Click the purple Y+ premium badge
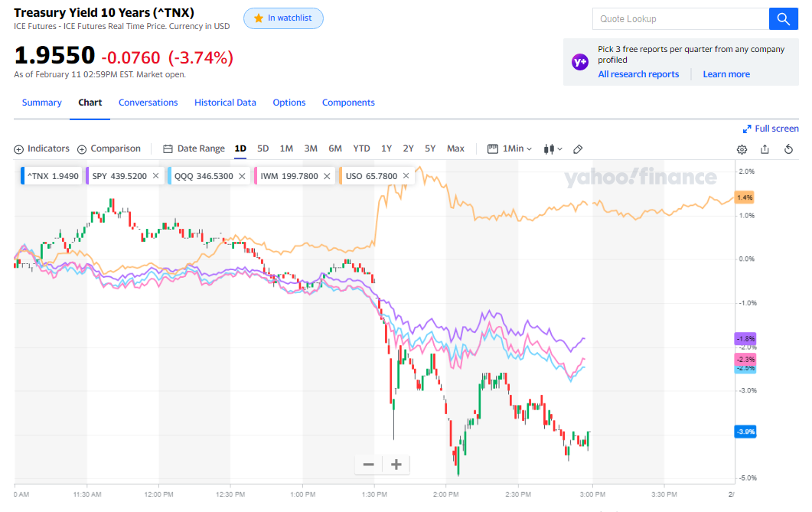 (x=580, y=62)
